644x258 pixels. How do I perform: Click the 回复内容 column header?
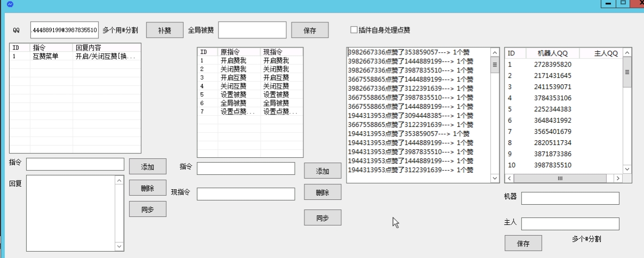click(107, 47)
